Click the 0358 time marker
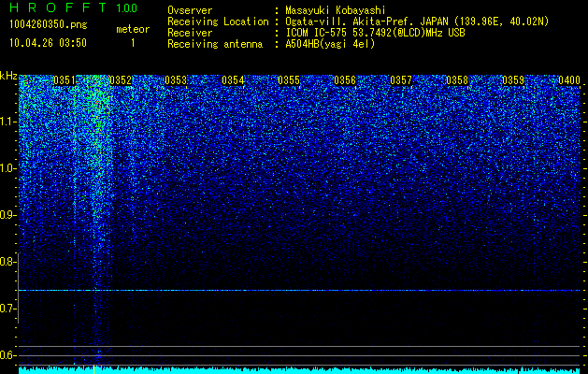 click(x=457, y=80)
